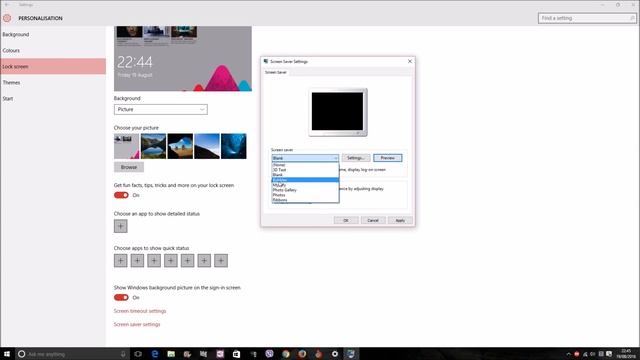640x360 pixels.
Task: Choose the pink shapes picture thumbnail
Action: [127, 146]
